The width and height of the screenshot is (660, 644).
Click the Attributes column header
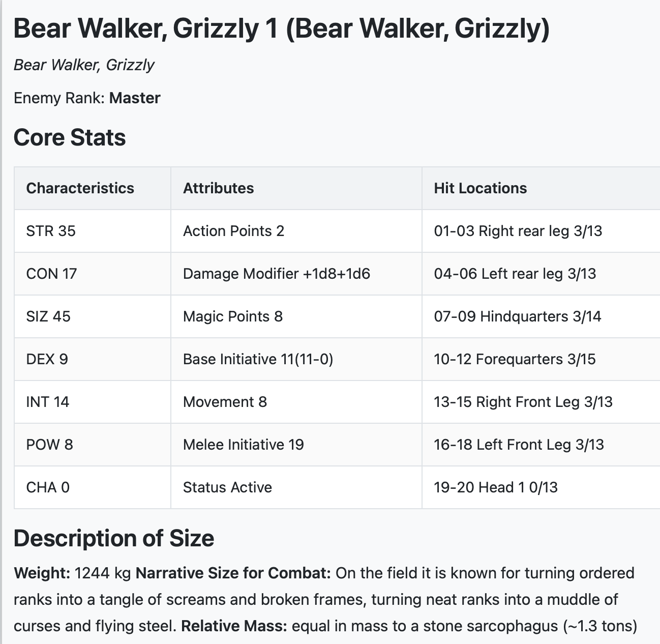tap(218, 188)
